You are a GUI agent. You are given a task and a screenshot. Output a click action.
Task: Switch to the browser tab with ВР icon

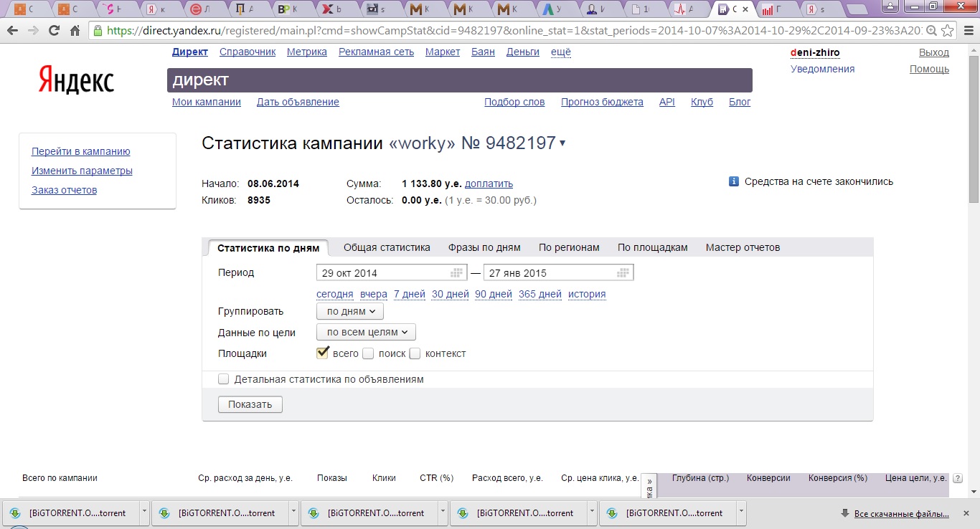click(x=292, y=9)
